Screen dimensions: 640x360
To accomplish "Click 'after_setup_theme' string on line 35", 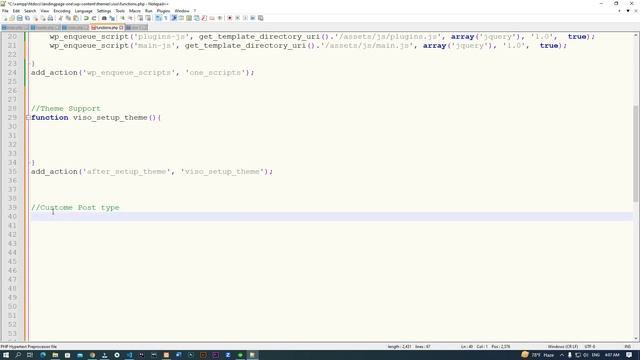I will [x=127, y=172].
